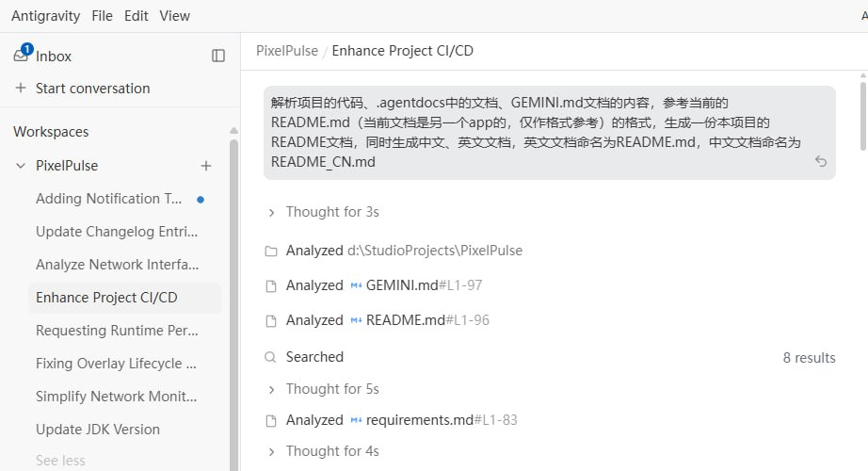Screen dimensions: 868x471
Task: Open the File menu
Action: click(103, 15)
